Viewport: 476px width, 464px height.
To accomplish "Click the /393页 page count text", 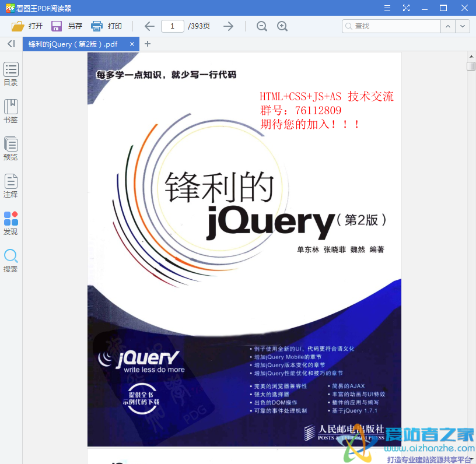I will pos(199,26).
